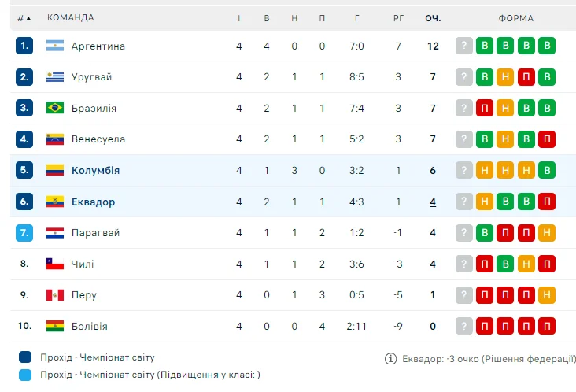Open the Еквадор team link
The width and height of the screenshot is (576, 392).
(93, 202)
